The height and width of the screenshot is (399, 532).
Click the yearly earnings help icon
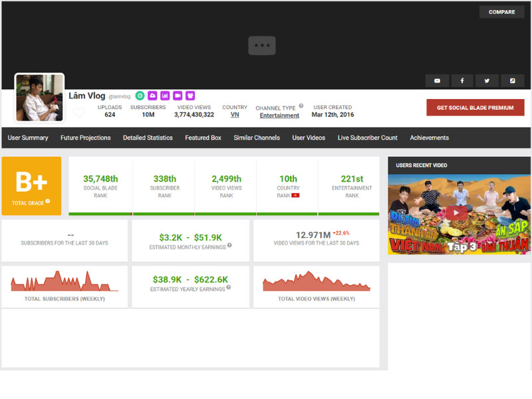pyautogui.click(x=228, y=287)
